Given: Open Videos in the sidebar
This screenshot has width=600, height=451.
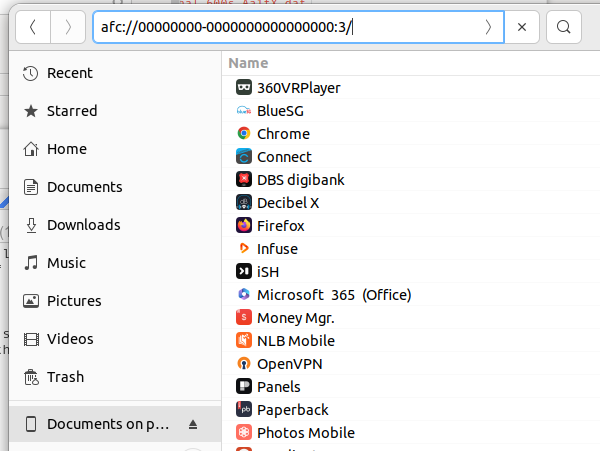Looking at the screenshot, I should coord(115,339).
